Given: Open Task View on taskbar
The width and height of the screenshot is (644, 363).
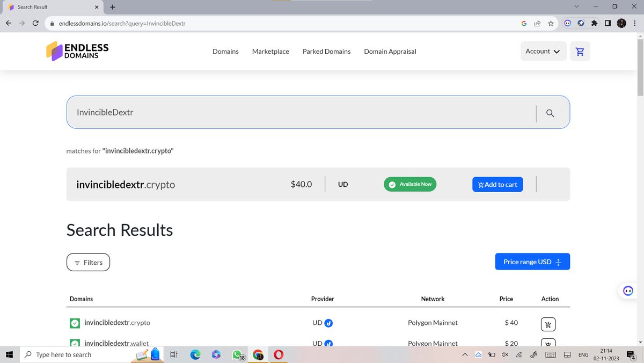Looking at the screenshot, I should click(x=174, y=354).
